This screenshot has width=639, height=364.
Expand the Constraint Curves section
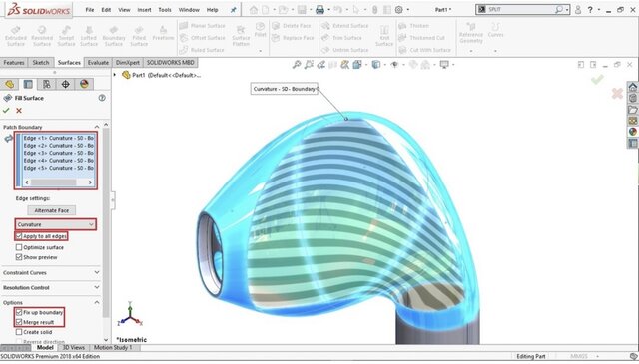(97, 272)
